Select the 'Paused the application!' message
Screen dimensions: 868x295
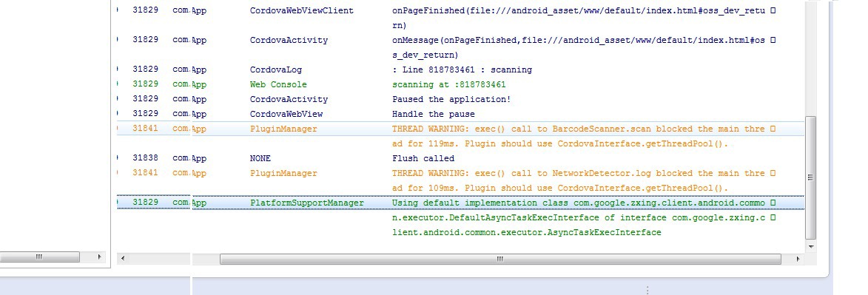(x=451, y=99)
